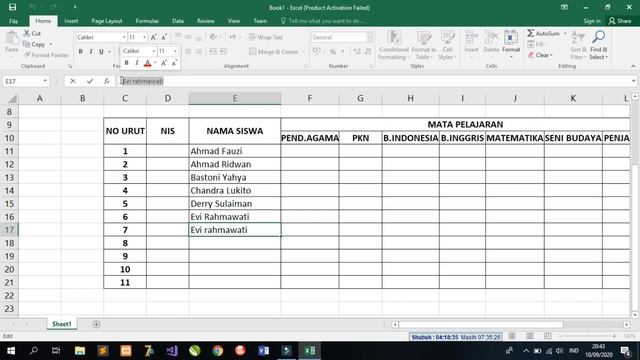Select the Format Painter tool
The height and width of the screenshot is (360, 640).
[46, 55]
